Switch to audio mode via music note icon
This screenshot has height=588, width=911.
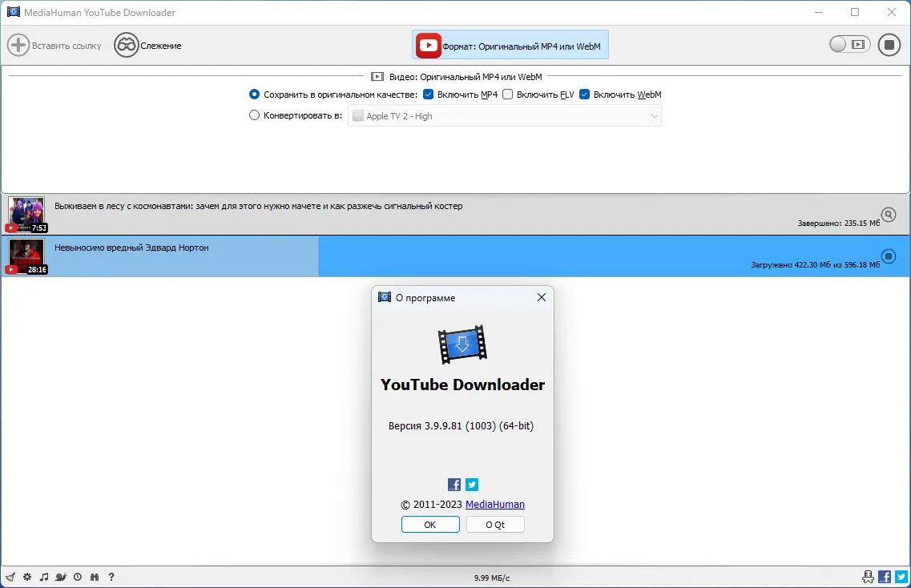click(44, 576)
